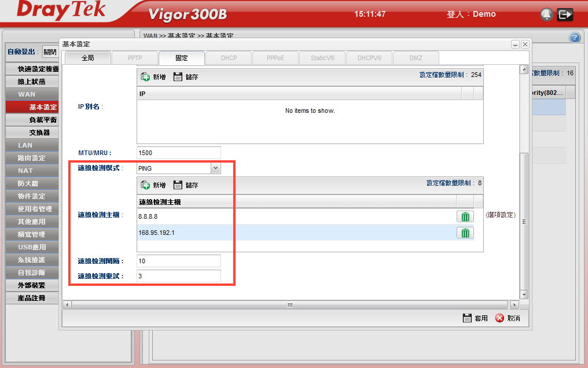The image size is (588, 368).
Task: Delete the 8.8.8.8 detection host
Action: point(465,217)
